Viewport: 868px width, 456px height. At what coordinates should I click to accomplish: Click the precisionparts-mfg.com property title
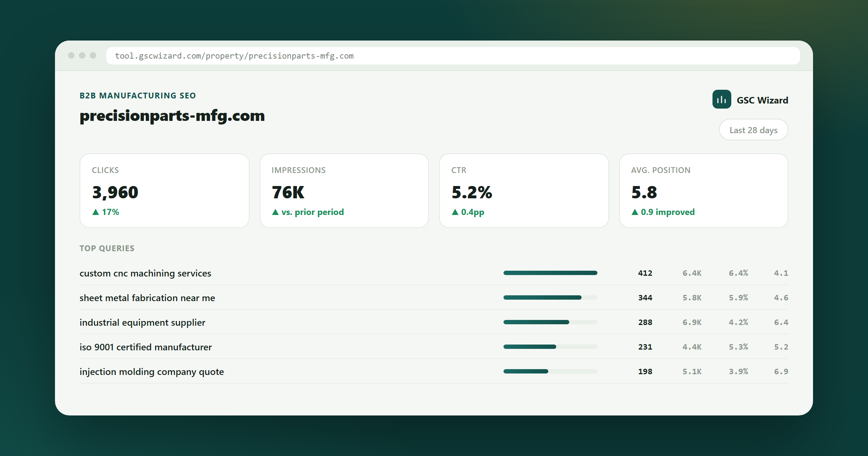(x=172, y=116)
